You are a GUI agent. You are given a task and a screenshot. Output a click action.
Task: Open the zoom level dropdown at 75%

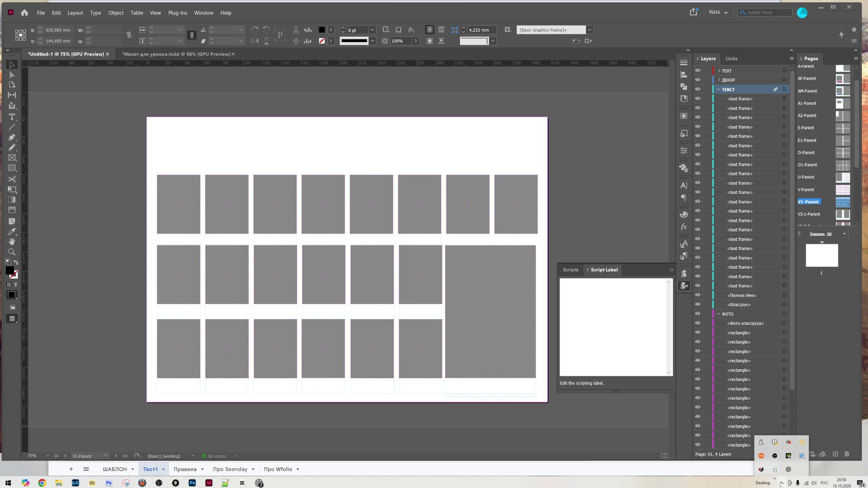(47, 456)
